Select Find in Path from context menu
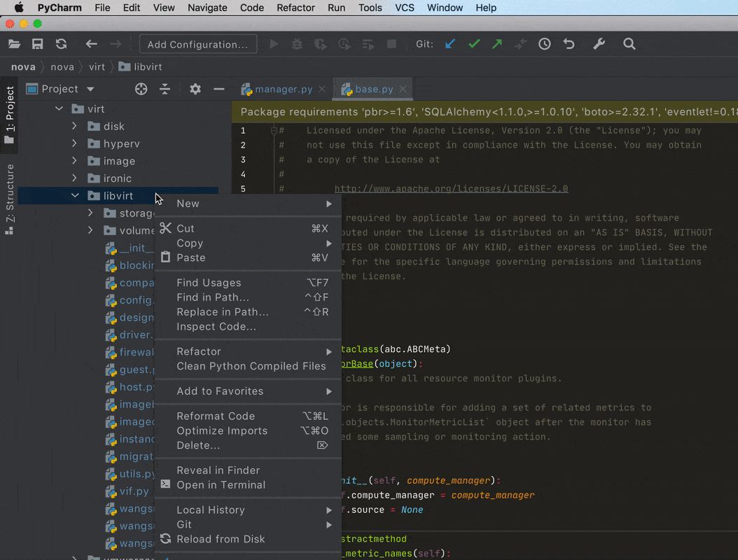This screenshot has width=738, height=560. point(213,297)
